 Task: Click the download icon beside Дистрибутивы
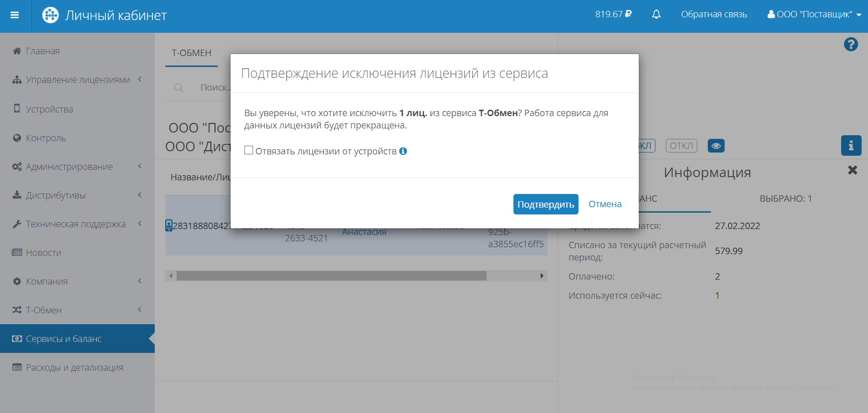point(17,195)
